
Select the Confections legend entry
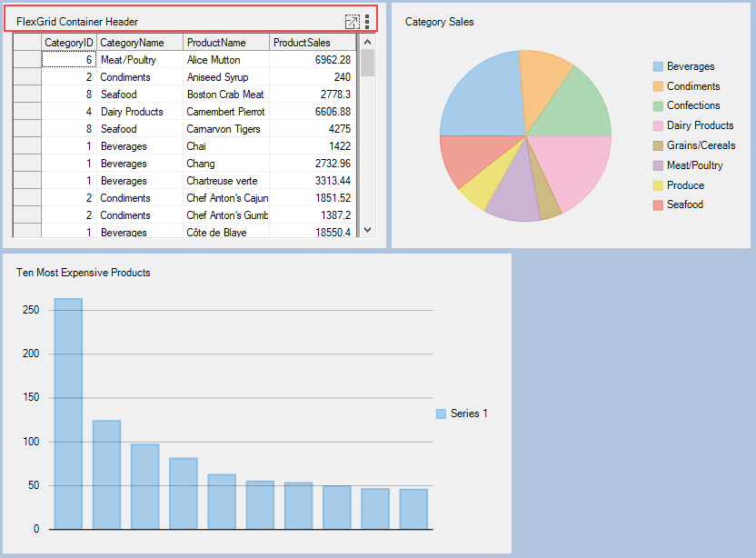click(692, 105)
